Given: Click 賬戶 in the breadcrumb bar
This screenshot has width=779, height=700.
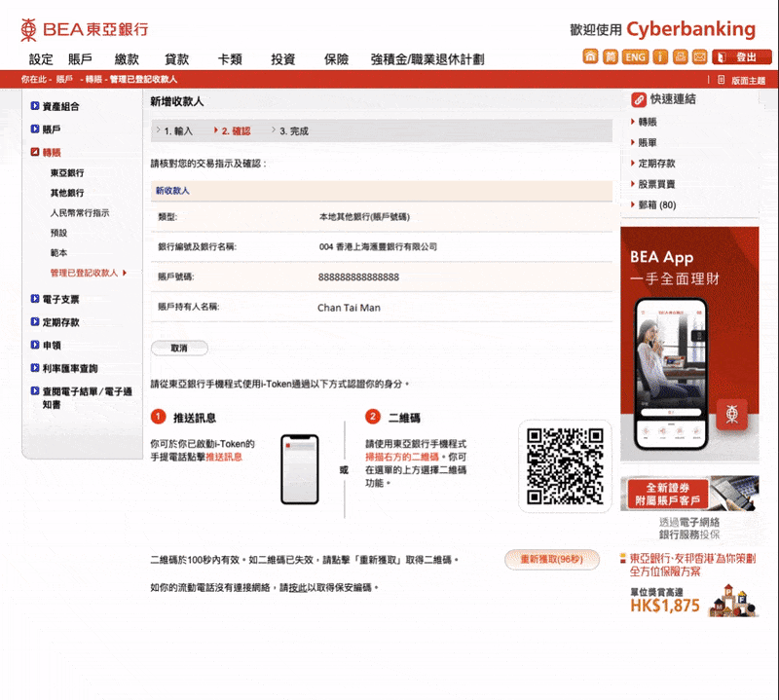Looking at the screenshot, I should [64, 80].
